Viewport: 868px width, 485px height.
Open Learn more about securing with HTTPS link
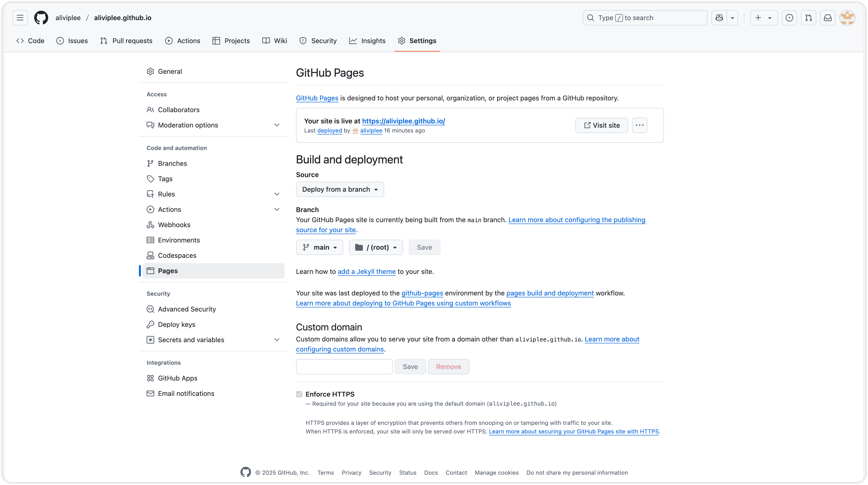pos(573,431)
